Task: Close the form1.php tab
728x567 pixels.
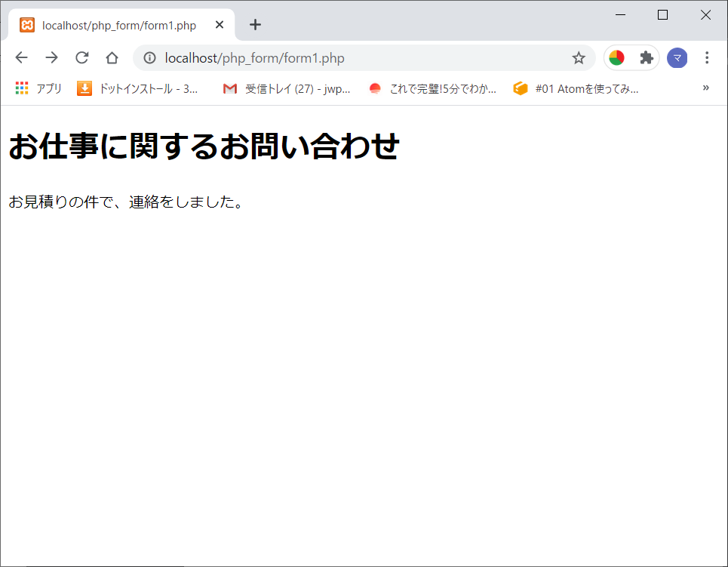Action: pos(220,25)
